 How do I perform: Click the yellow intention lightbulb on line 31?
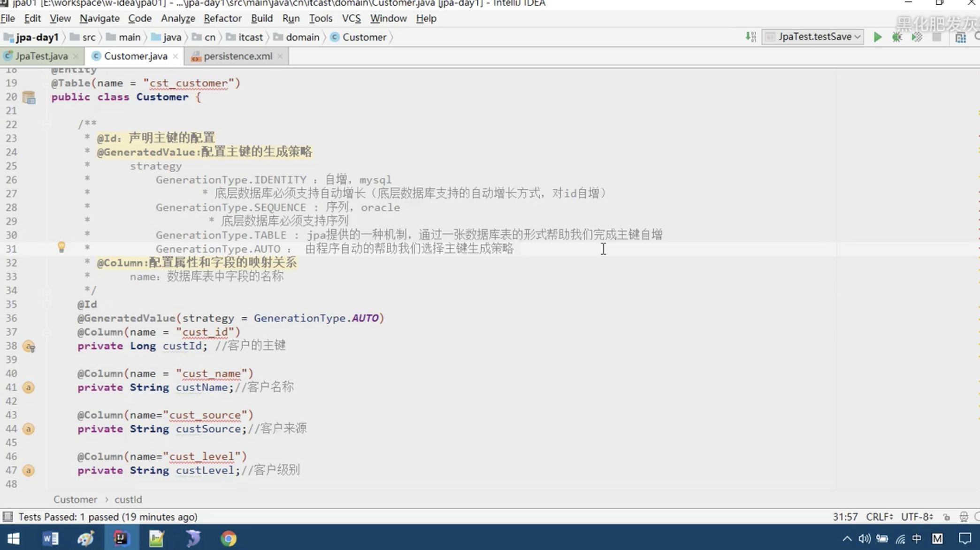tap(61, 247)
